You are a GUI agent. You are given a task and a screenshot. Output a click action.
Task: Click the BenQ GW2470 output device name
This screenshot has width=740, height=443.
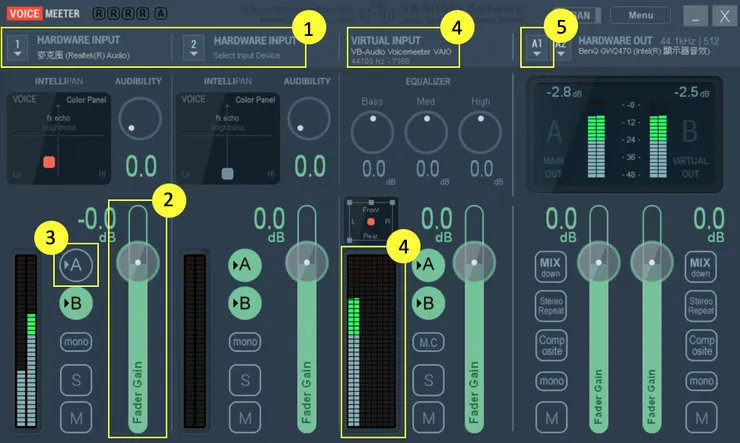click(x=644, y=51)
